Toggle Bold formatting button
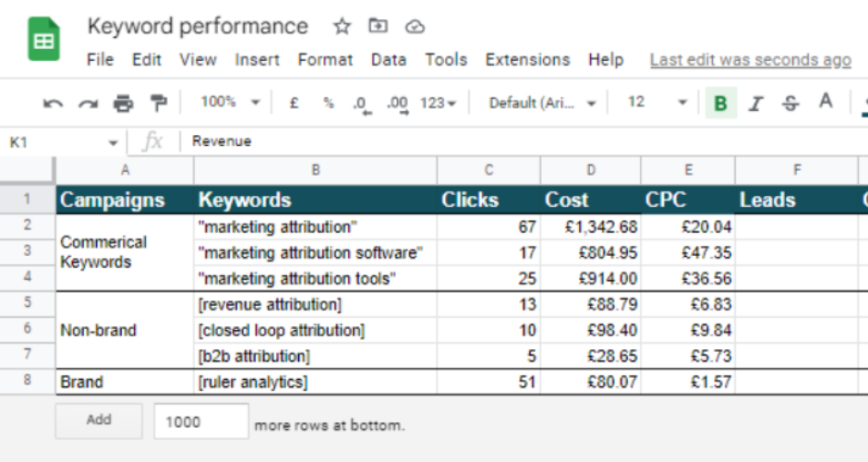Image resolution: width=868 pixels, height=462 pixels. pos(721,103)
